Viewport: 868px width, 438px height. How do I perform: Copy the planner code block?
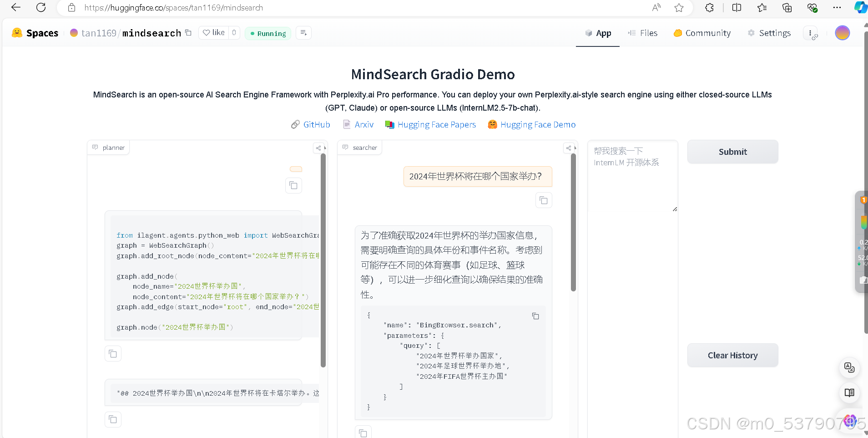[x=113, y=353]
